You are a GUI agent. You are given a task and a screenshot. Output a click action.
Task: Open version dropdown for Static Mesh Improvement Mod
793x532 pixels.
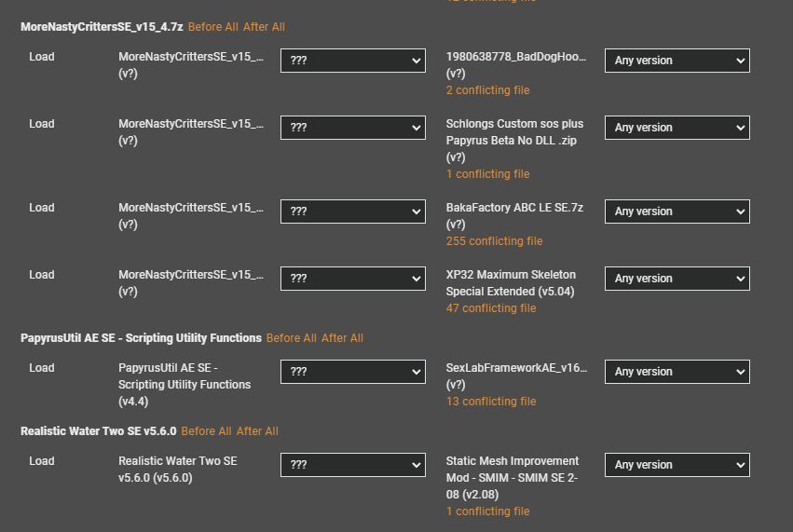pyautogui.click(x=677, y=465)
